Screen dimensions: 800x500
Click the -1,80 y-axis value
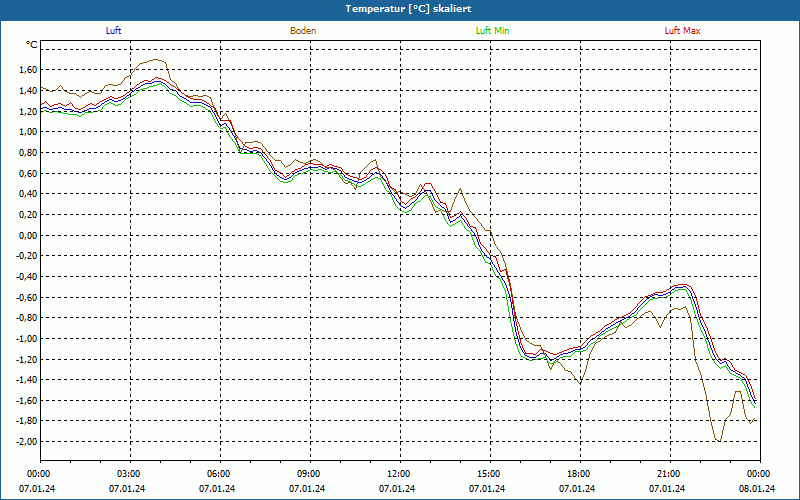(x=28, y=421)
